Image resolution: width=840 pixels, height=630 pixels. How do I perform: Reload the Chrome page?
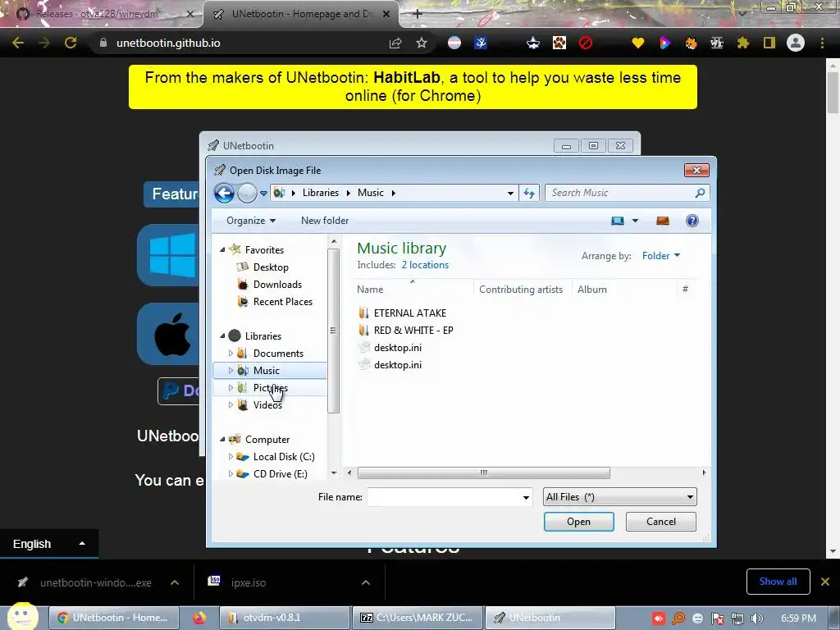tap(71, 43)
